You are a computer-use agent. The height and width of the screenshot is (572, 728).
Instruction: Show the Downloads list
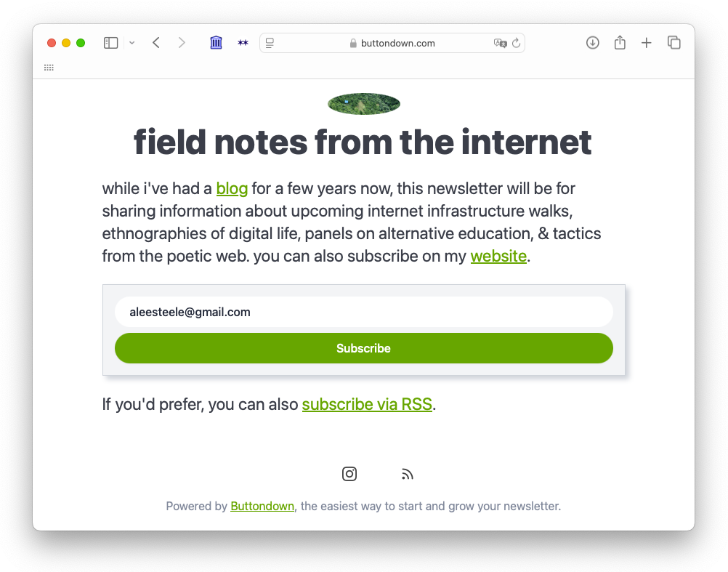pos(593,44)
